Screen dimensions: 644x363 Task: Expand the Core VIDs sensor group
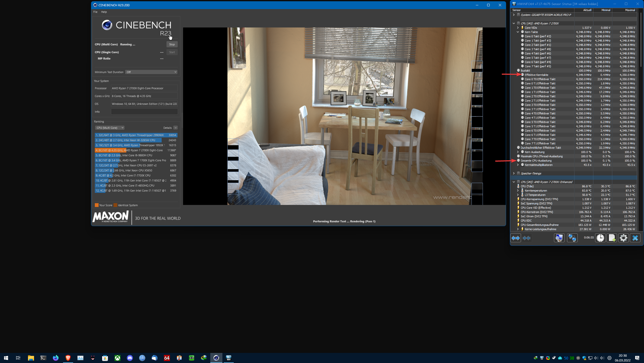coord(518,28)
